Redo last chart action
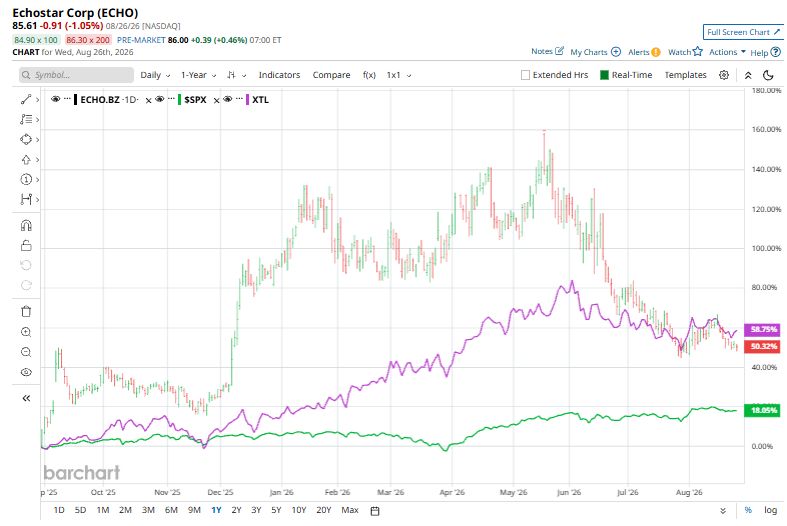Viewport: 787px width, 526px height. 26,285
